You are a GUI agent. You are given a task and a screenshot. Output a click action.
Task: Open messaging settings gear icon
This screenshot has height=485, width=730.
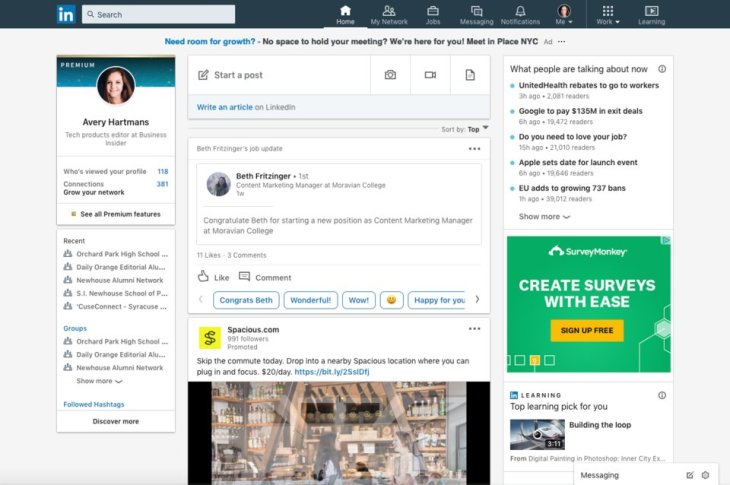[705, 475]
